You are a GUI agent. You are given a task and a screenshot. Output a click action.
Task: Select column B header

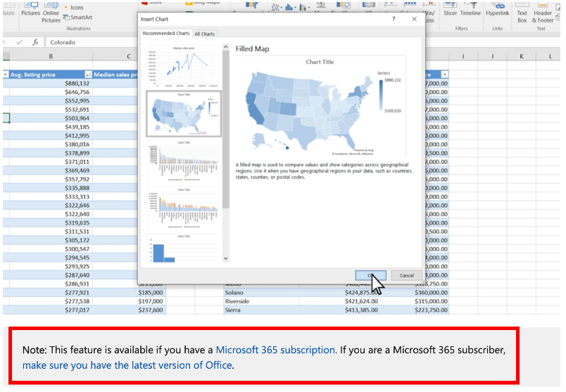(x=51, y=56)
